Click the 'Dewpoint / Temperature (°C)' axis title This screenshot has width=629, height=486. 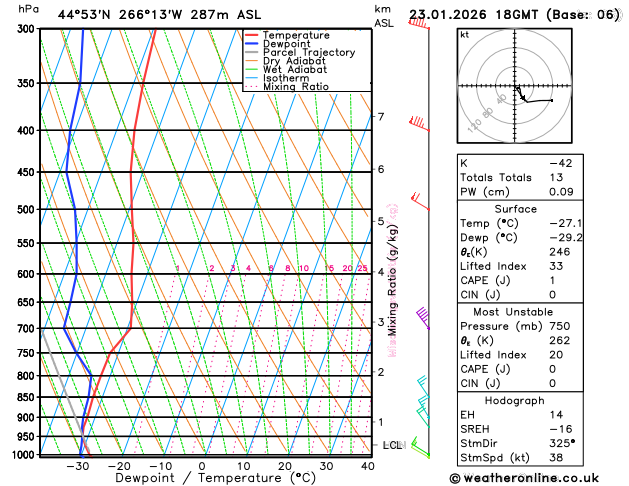point(216,478)
